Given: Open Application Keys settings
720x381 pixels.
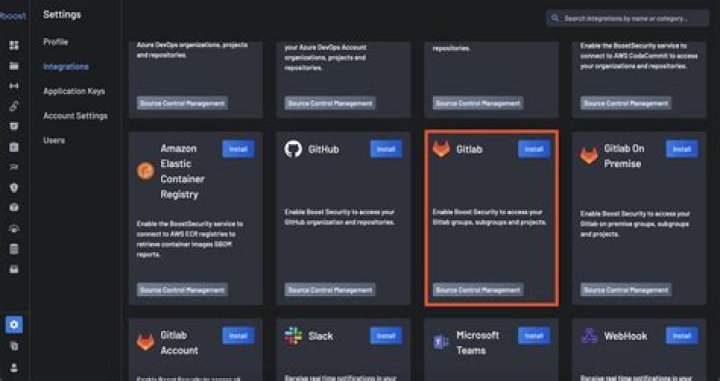Looking at the screenshot, I should click(74, 91).
